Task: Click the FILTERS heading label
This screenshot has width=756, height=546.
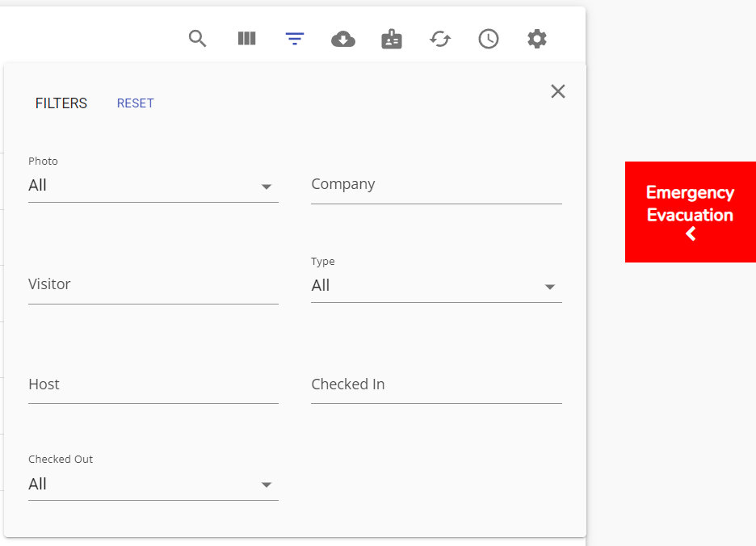Action: coord(61,103)
